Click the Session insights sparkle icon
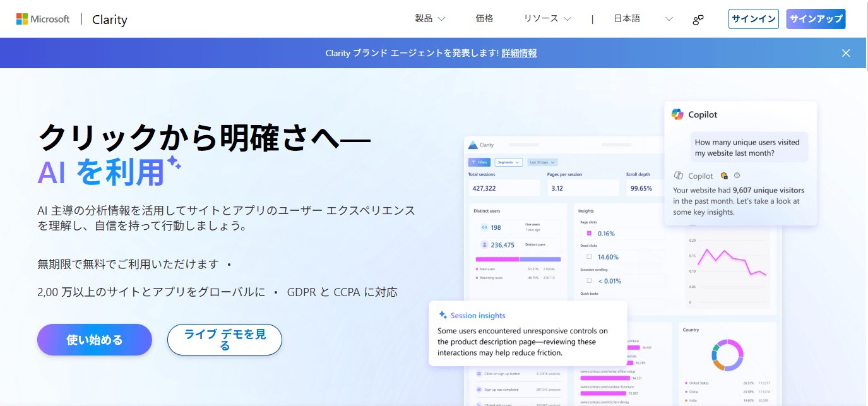This screenshot has width=868, height=406. [442, 315]
